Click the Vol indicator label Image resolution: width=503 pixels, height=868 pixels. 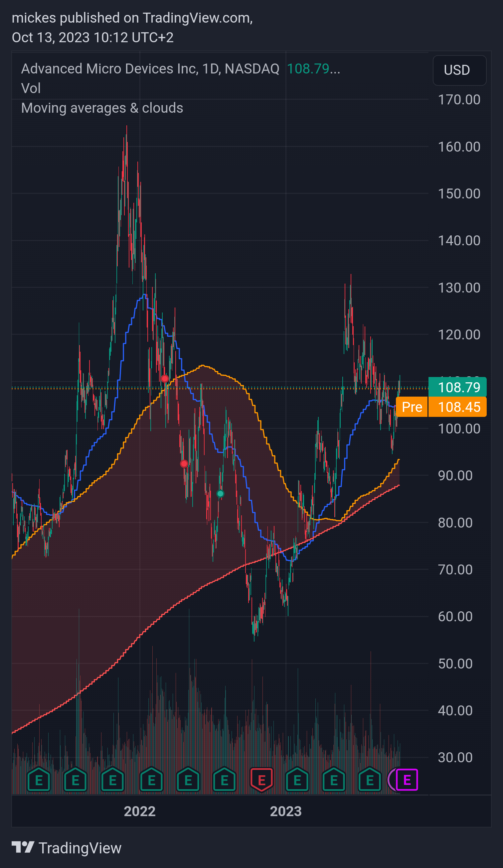tap(31, 88)
